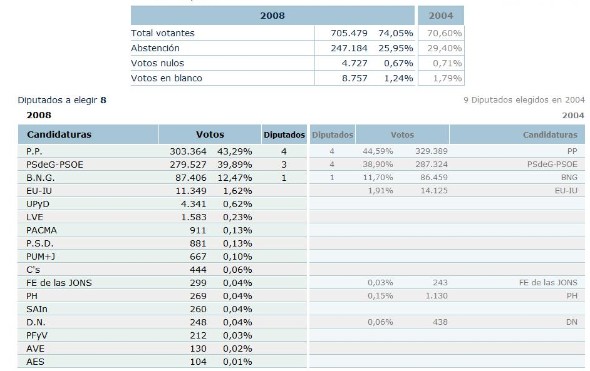The image size is (590, 371).
Task: Click the 2008 summary table header
Action: [272, 15]
